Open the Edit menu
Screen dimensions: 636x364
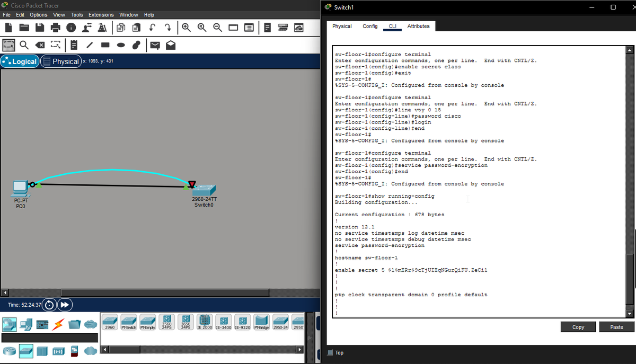(x=21, y=15)
